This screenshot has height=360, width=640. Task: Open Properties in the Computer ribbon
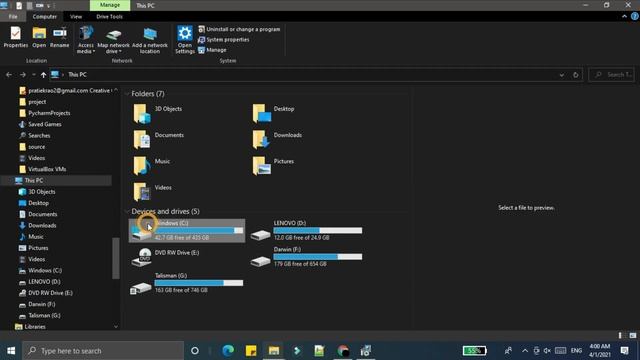point(16,37)
